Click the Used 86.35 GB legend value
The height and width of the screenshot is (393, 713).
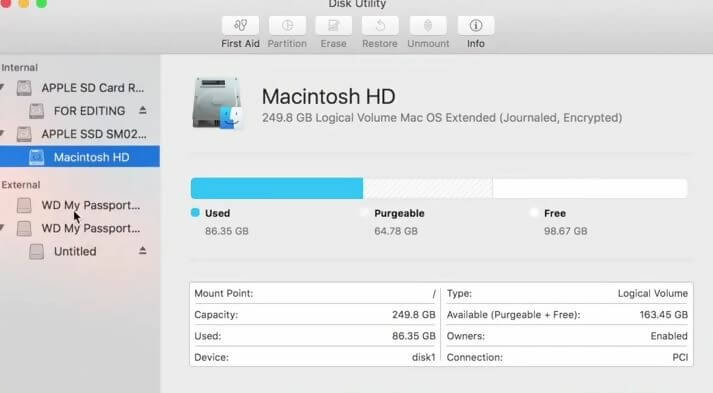226,231
